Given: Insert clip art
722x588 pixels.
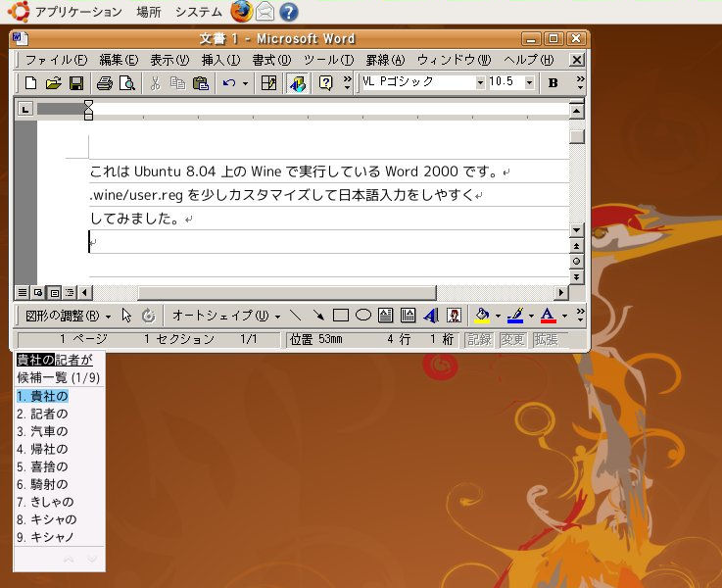Looking at the screenshot, I should pyautogui.click(x=454, y=316).
